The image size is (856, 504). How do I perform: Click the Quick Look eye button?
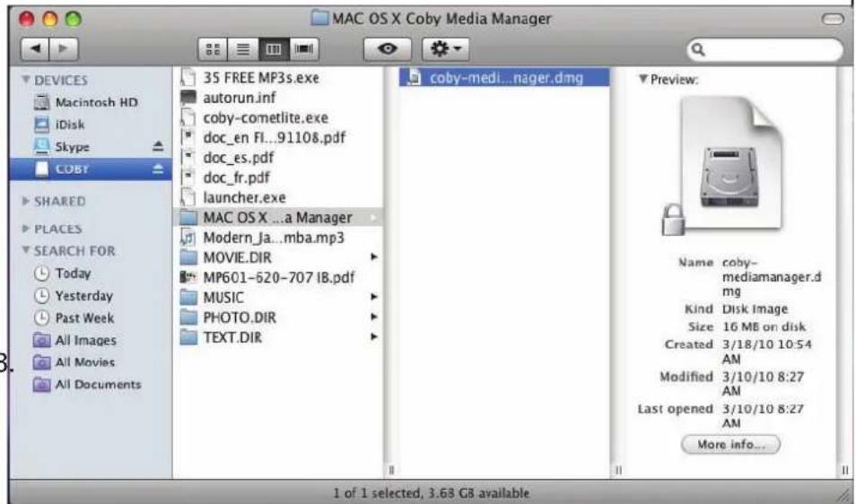(388, 49)
